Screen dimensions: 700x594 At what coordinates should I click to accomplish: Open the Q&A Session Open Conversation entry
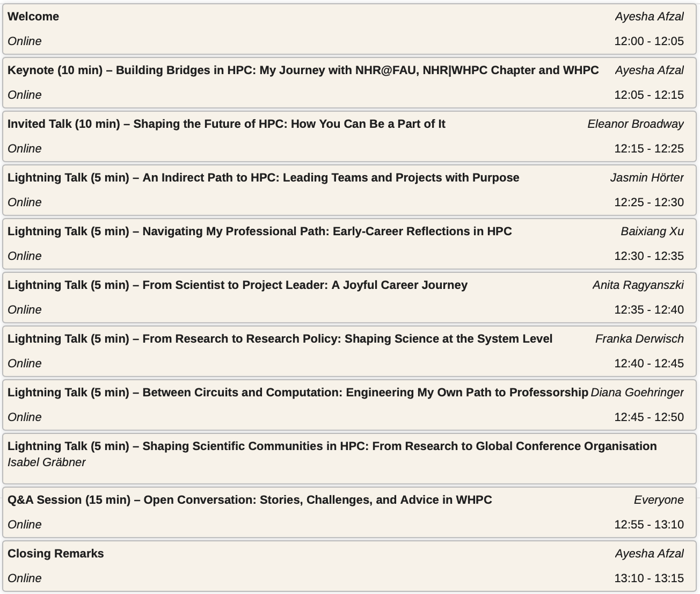250,500
